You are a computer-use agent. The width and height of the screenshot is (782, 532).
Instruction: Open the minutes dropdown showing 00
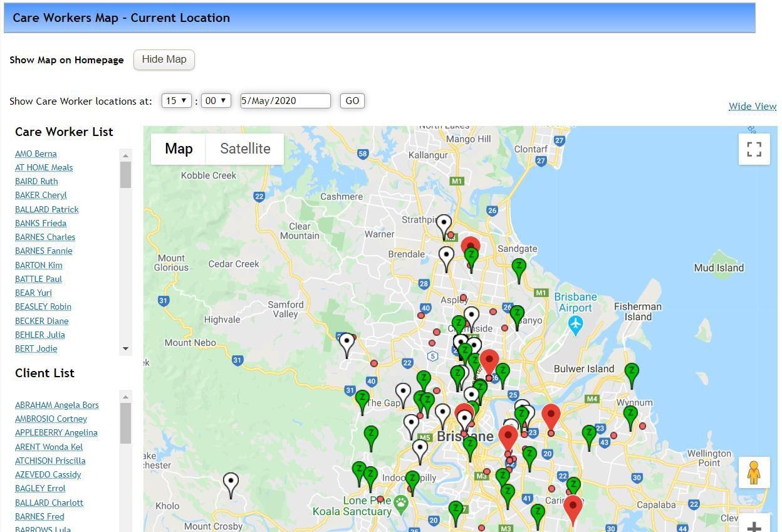[216, 100]
